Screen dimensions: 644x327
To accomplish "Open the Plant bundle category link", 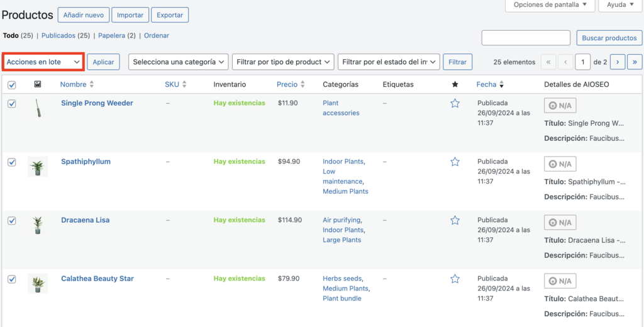I will [x=342, y=299].
